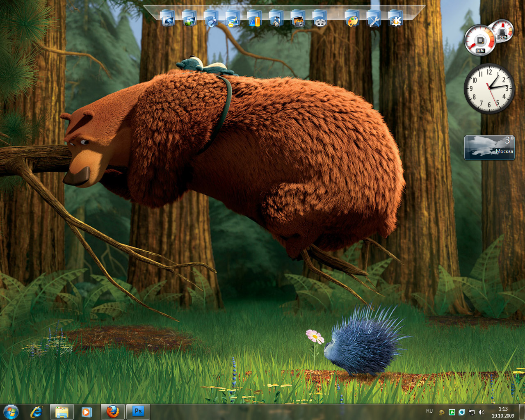The height and width of the screenshot is (420, 525).
Task: Switch to Photoshop in the taskbar
Action: point(138,411)
